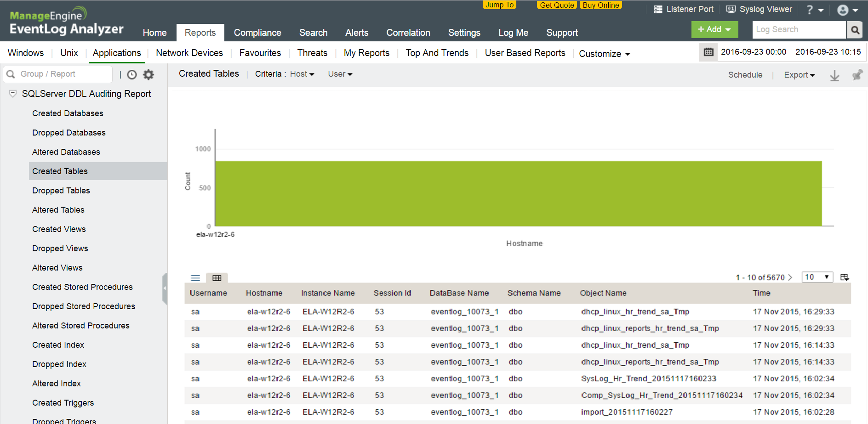Open the Dropped Tables report
This screenshot has width=868, height=424.
61,191
